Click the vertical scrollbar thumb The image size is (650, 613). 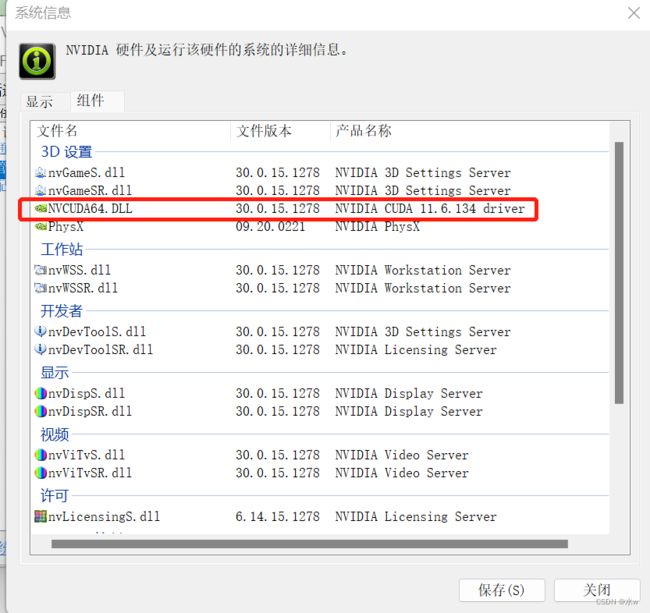coord(619,273)
